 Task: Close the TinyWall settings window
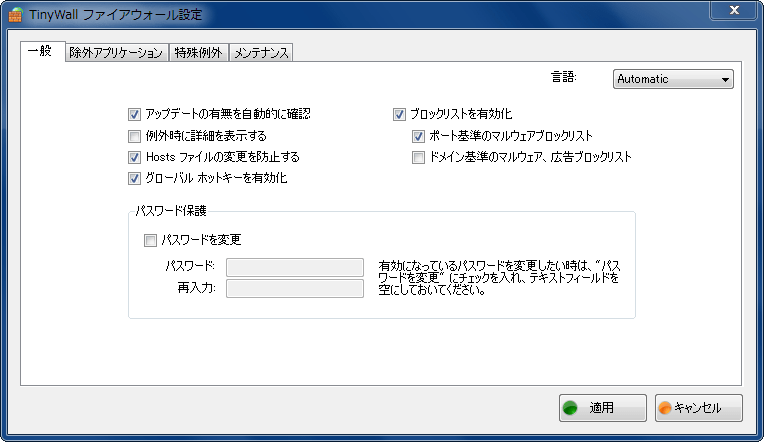[735, 10]
